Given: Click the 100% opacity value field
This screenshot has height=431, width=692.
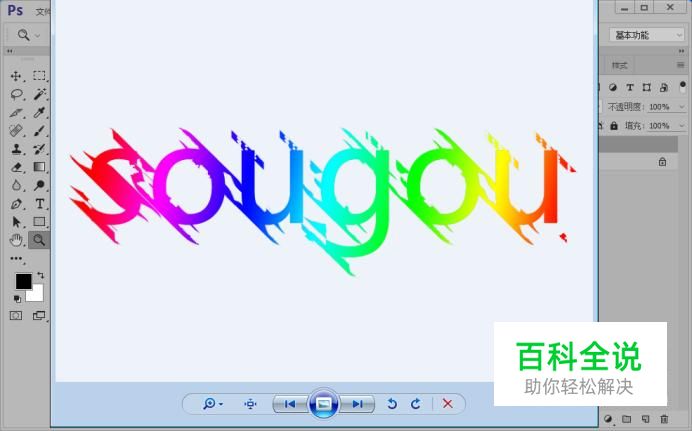Looking at the screenshot, I should pos(659,107).
